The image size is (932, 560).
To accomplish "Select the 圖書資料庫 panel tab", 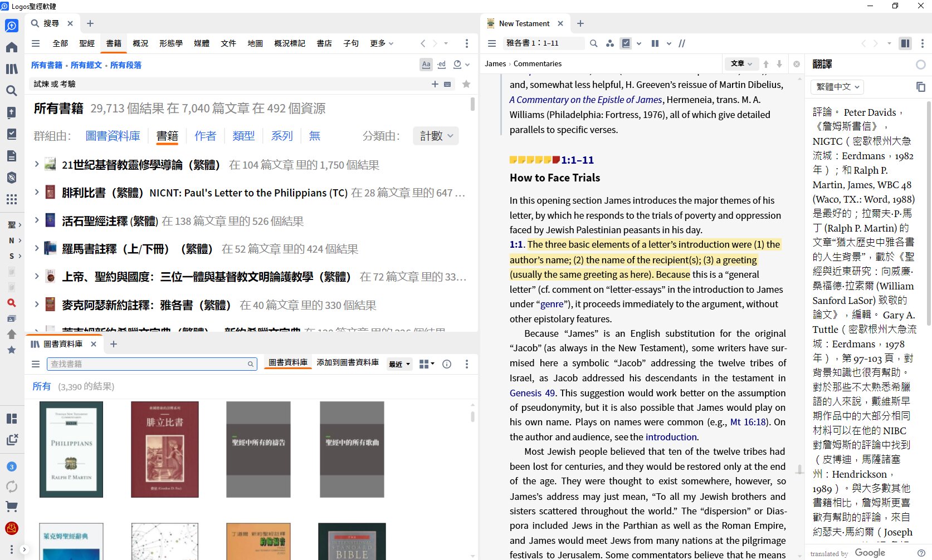I will [63, 344].
